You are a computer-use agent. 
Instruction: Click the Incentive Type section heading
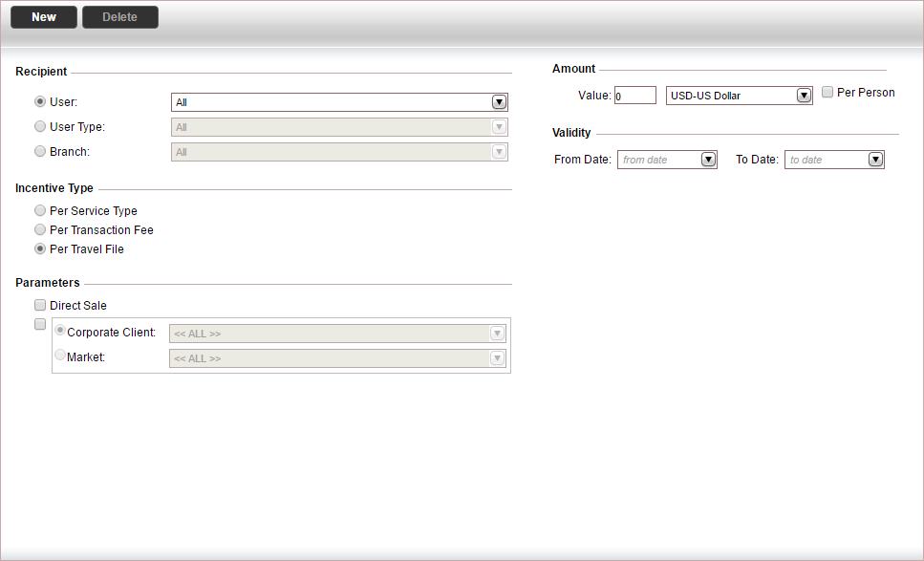(x=54, y=188)
